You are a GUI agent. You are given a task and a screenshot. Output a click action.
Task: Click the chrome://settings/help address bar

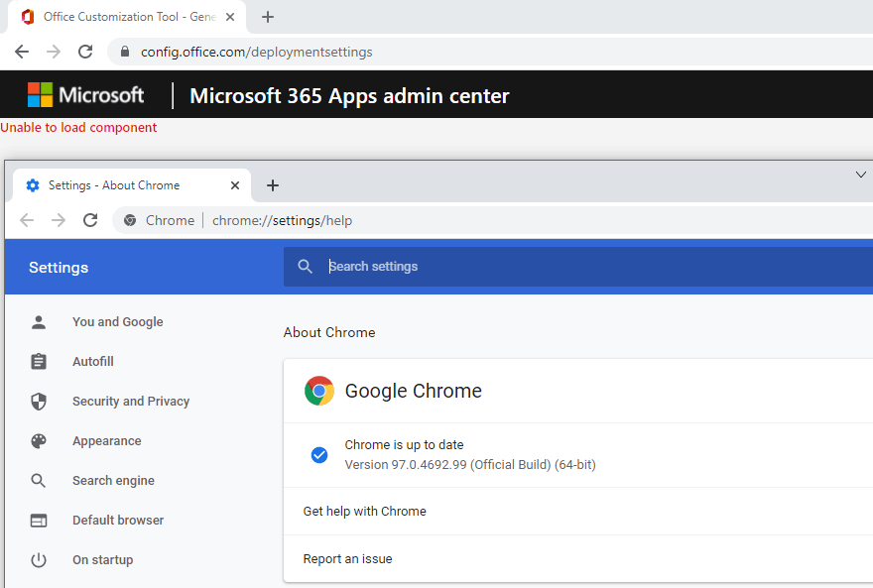[x=493, y=220]
